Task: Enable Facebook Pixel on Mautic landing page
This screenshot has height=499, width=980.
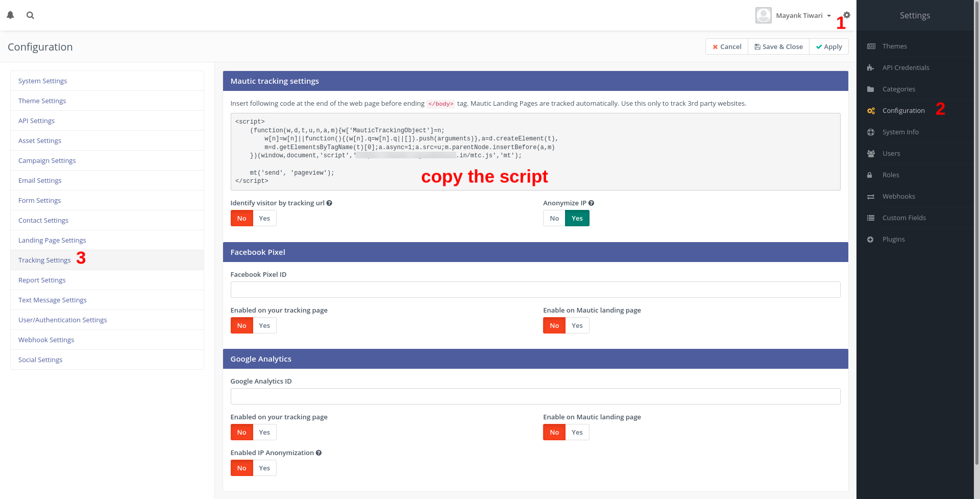Action: click(x=577, y=325)
